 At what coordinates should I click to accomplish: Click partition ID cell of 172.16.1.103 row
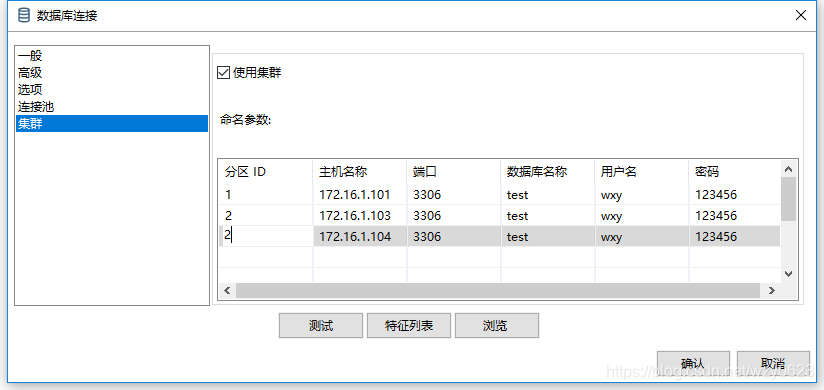(266, 215)
